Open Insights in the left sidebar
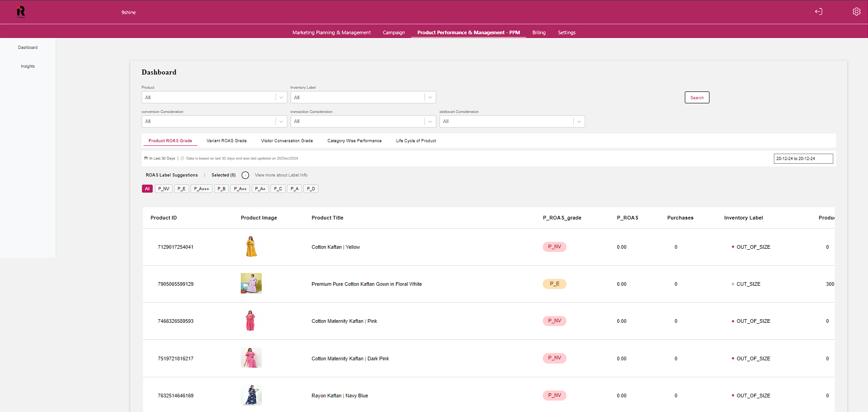Image resolution: width=868 pixels, height=412 pixels. point(28,66)
